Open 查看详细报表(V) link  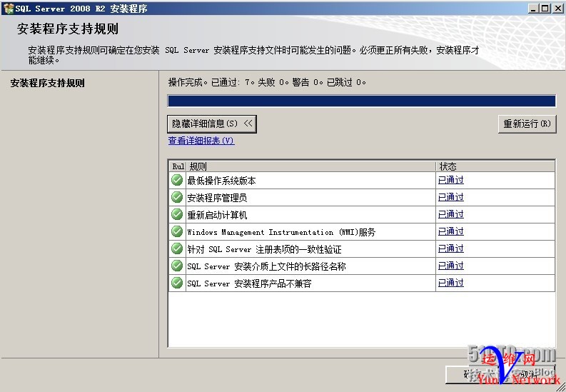tap(201, 141)
